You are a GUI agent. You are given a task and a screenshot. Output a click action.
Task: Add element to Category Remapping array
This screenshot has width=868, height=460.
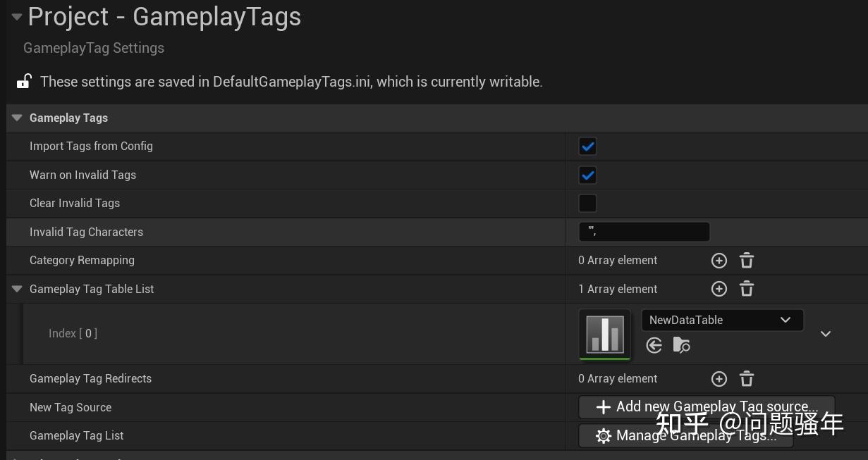coord(719,261)
